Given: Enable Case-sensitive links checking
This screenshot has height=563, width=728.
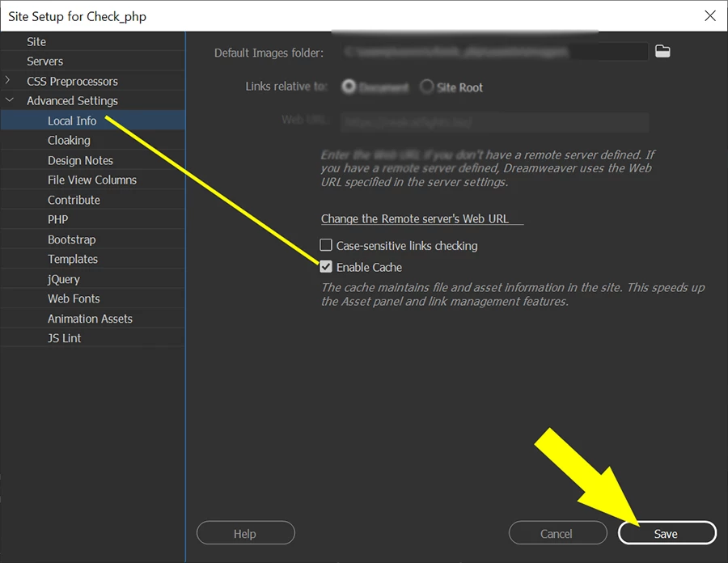Looking at the screenshot, I should pyautogui.click(x=326, y=245).
